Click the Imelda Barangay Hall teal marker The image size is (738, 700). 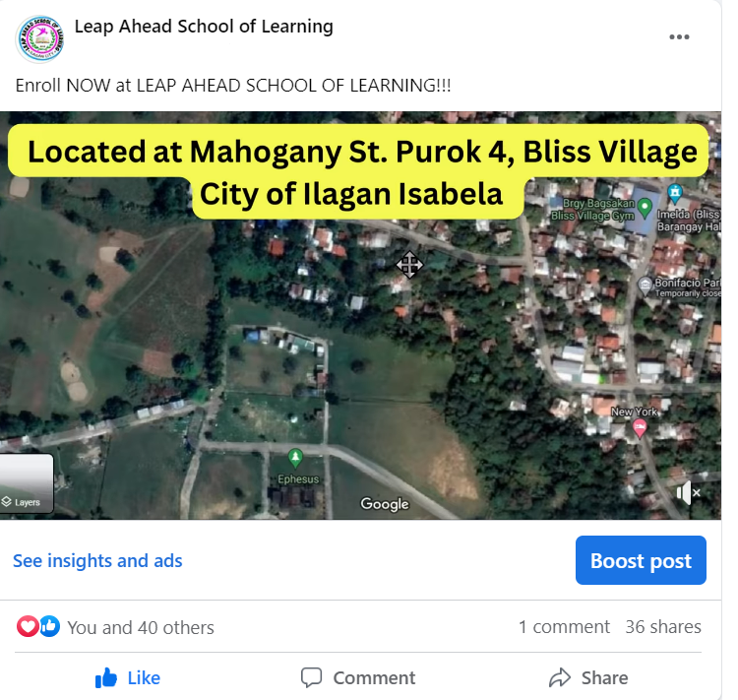pyautogui.click(x=675, y=192)
